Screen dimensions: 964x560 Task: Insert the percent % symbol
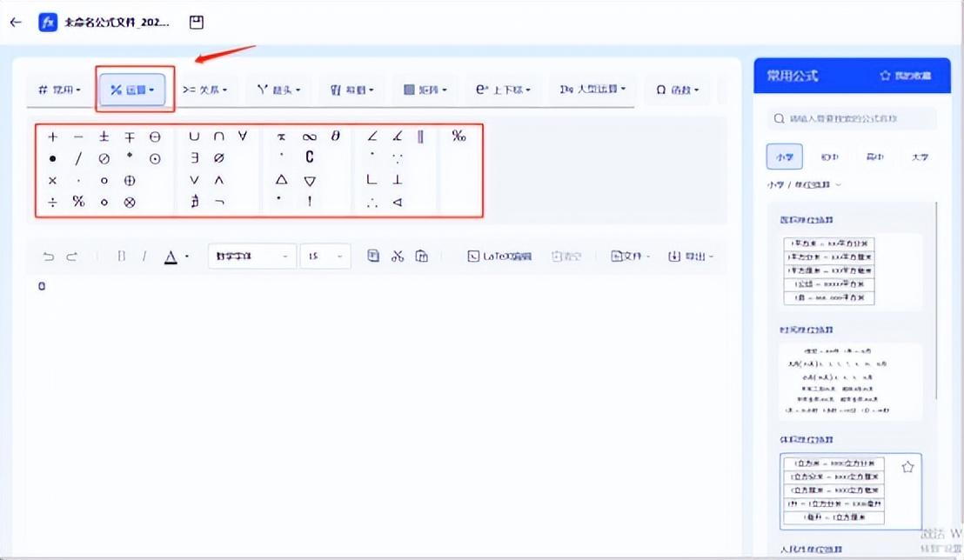[78, 201]
